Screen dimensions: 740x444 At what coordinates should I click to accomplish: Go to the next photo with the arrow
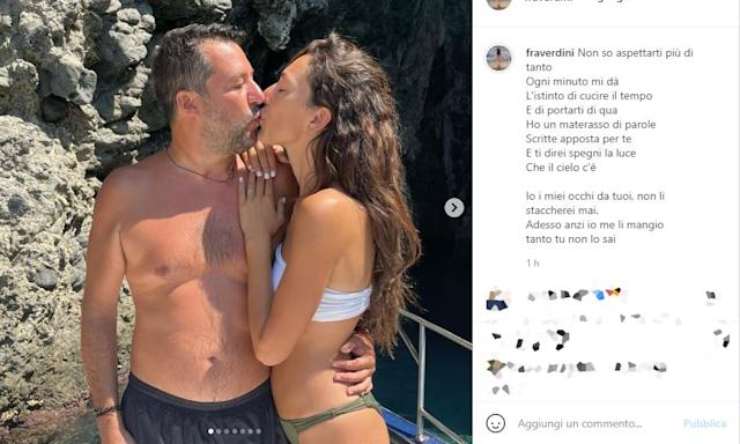point(454,208)
